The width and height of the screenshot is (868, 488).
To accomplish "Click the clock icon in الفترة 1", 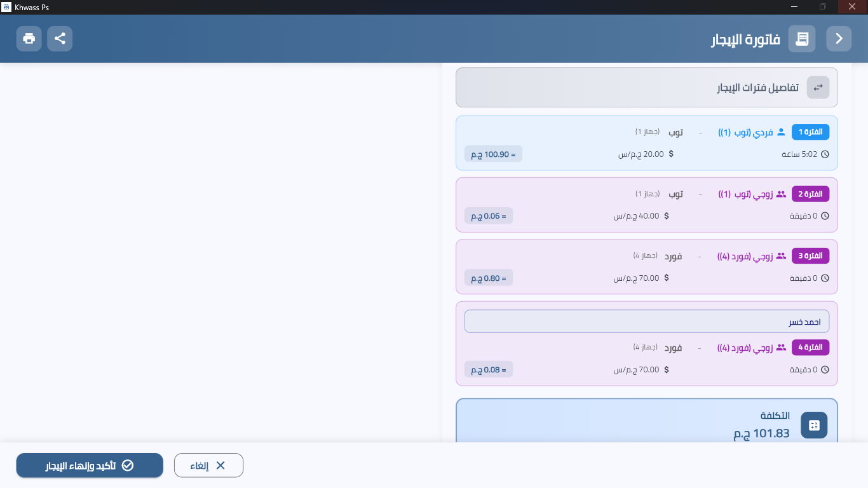I will [x=825, y=154].
